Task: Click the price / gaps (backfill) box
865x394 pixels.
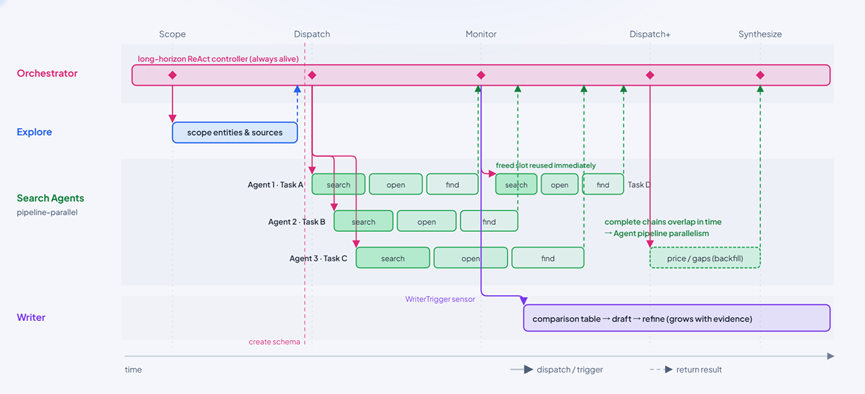Action: pyautogui.click(x=705, y=258)
